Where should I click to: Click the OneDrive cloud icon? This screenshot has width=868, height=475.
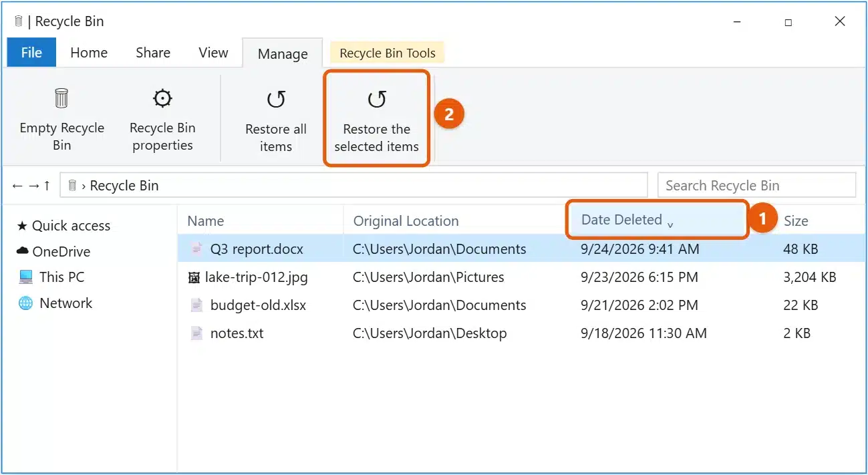(x=23, y=251)
